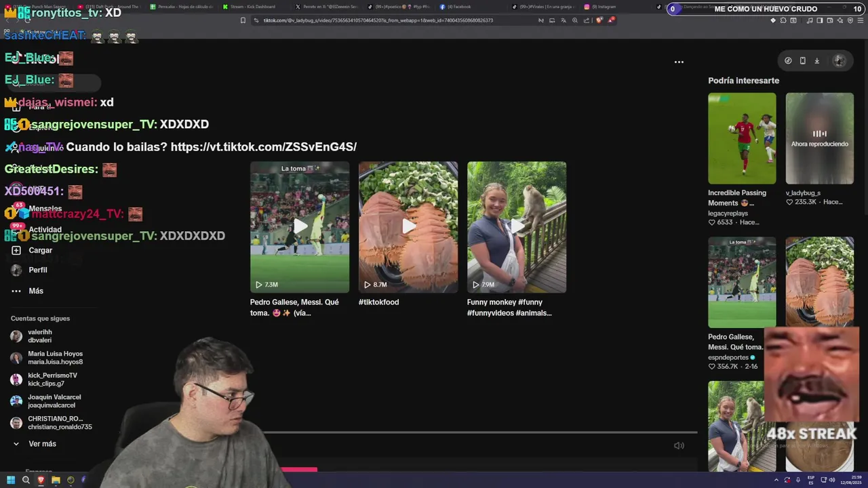Click the Cargar plus icon
This screenshot has height=488, width=868.
[16, 250]
